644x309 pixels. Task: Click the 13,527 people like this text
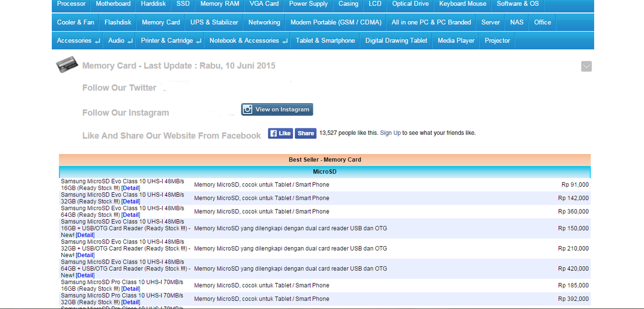349,133
